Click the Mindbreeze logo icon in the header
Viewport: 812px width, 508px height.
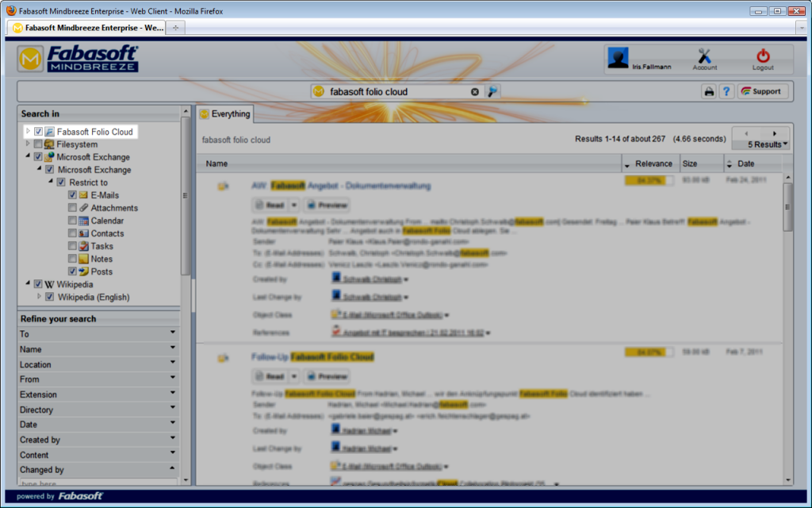click(31, 59)
